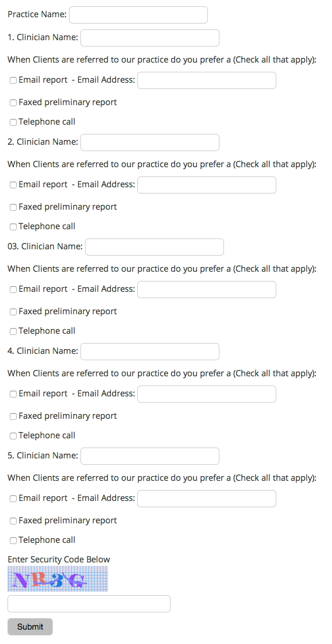Click Email Address field for clinician 03
This screenshot has width=332, height=644.
(207, 290)
